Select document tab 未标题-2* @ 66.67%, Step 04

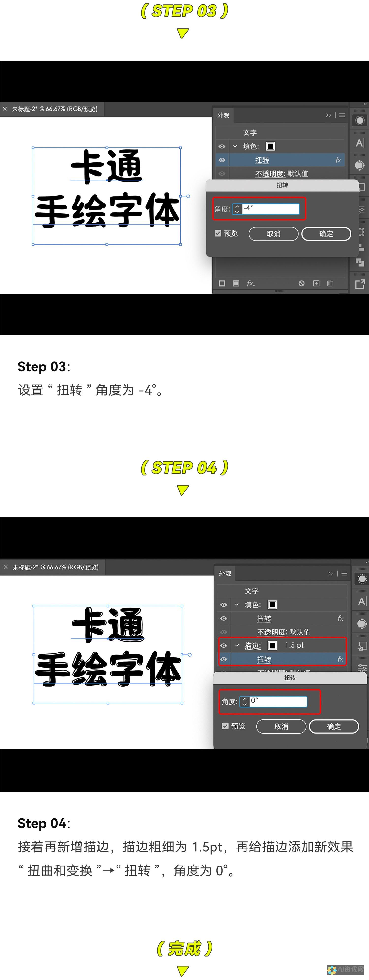point(56,567)
